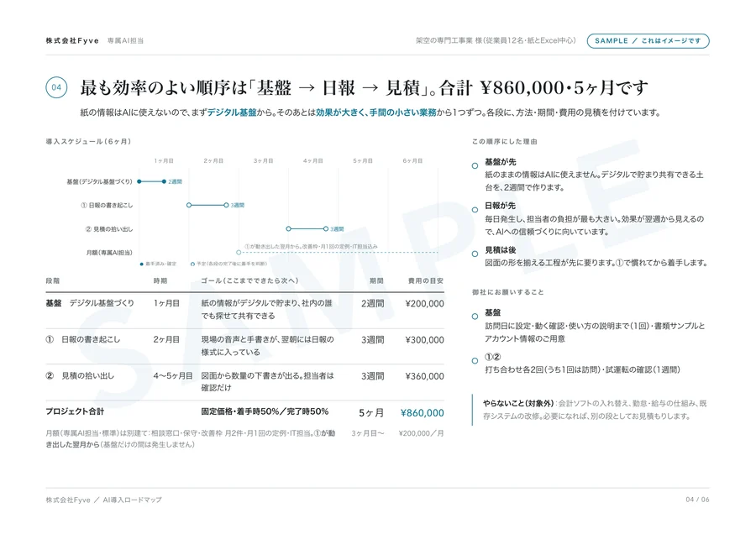Click the 3ヶ月目〜 monthly start note
The width and height of the screenshot is (756, 534).
coord(368,433)
